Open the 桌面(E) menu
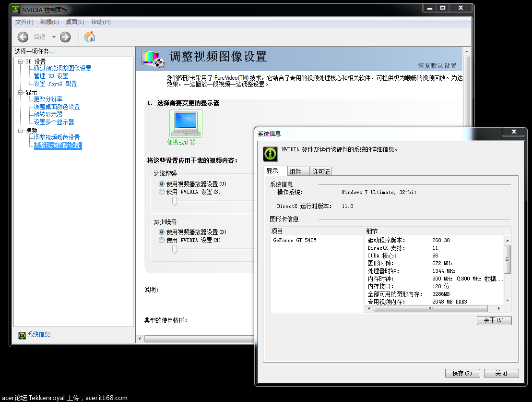Viewport: 532px width, 402px height. pyautogui.click(x=75, y=22)
